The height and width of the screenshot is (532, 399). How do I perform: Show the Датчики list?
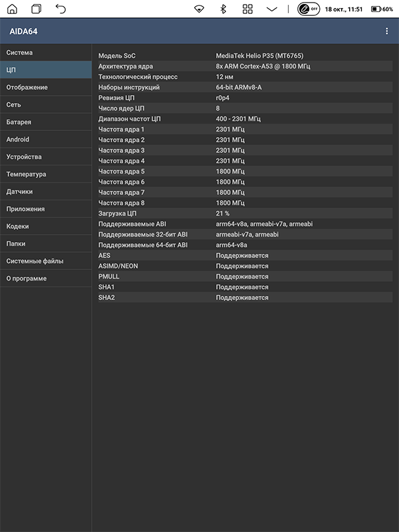[20, 192]
